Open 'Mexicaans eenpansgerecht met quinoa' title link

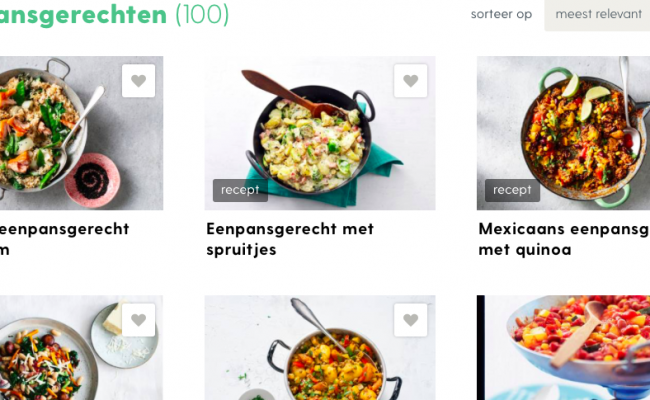point(564,239)
